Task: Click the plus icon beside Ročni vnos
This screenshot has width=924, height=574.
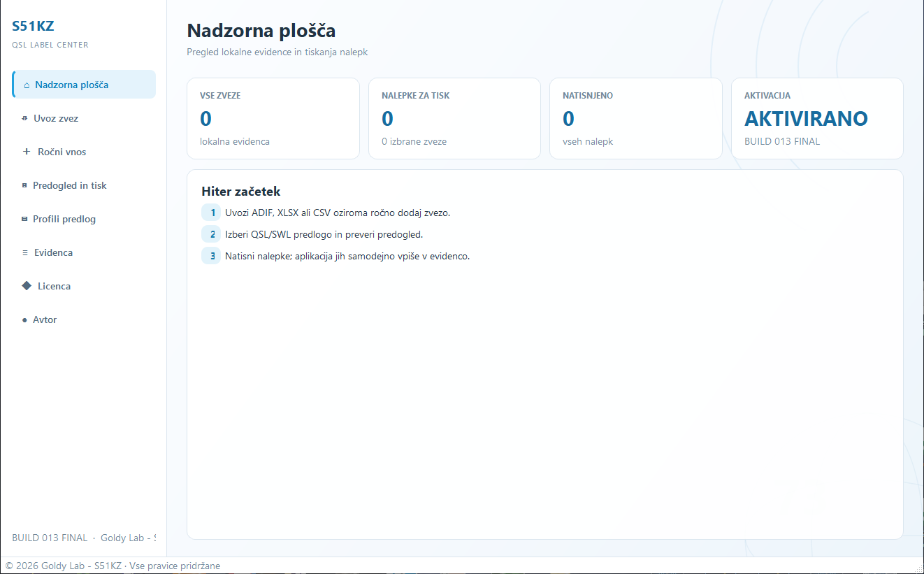Action: click(27, 152)
